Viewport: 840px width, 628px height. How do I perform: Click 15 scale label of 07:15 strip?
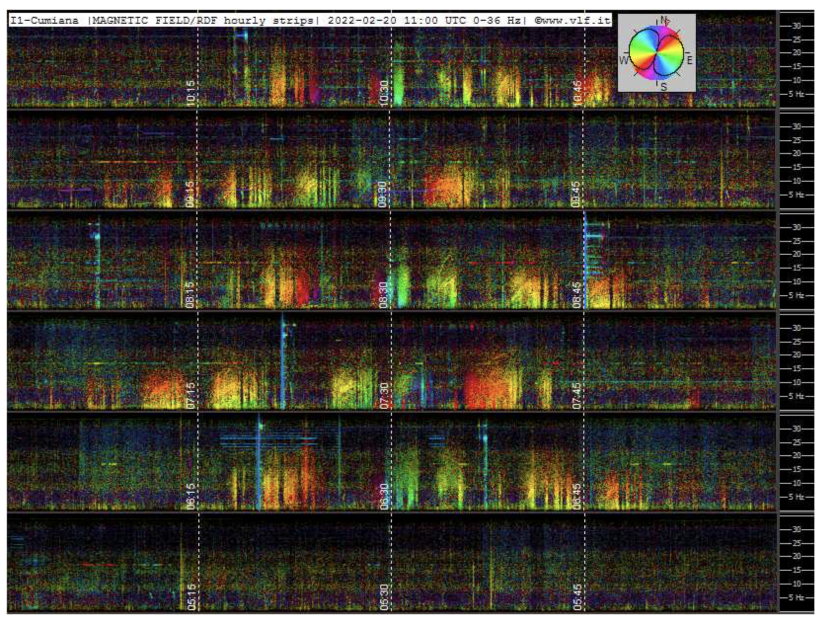click(797, 369)
